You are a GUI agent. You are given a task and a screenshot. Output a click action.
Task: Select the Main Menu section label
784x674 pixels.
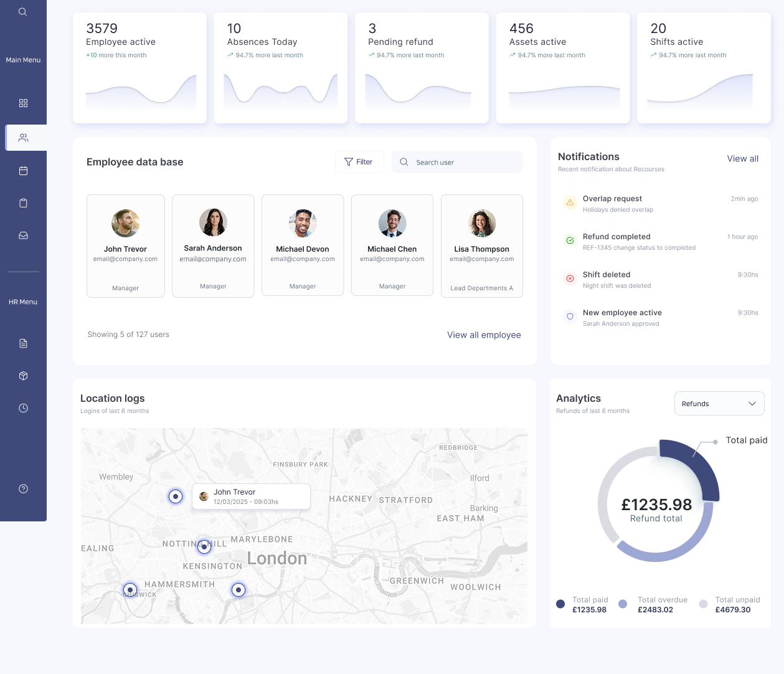(x=23, y=60)
